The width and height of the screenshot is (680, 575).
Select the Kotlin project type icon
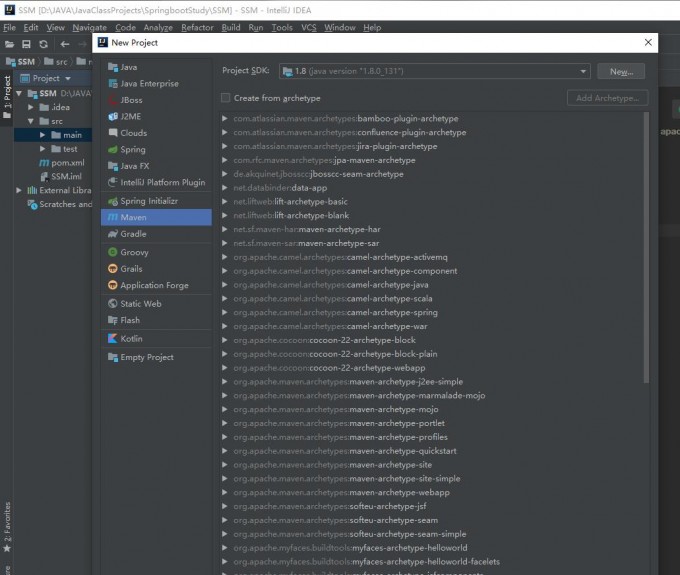pos(112,338)
